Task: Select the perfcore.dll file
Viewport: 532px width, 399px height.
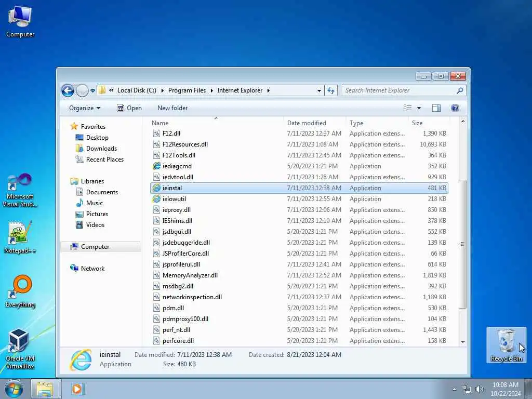Action: tap(299, 341)
